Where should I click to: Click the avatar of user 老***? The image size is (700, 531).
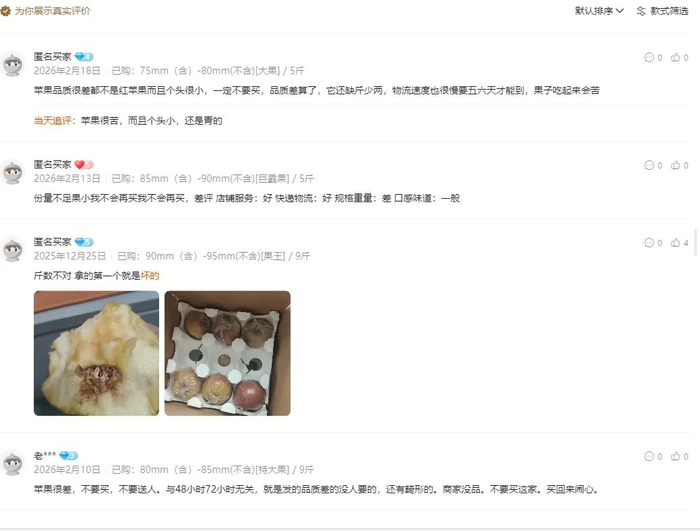point(12,463)
